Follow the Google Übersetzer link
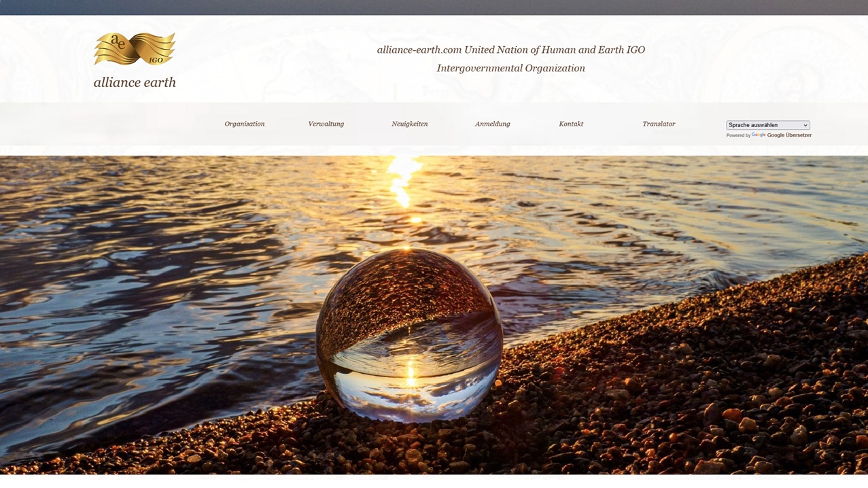 pos(789,135)
